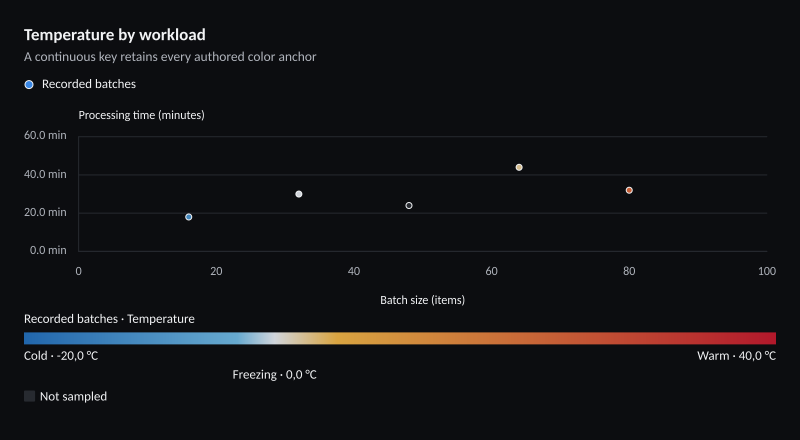Click the 'Freezing · 0,0 °C' label
The width and height of the screenshot is (800, 440).
[x=274, y=375]
